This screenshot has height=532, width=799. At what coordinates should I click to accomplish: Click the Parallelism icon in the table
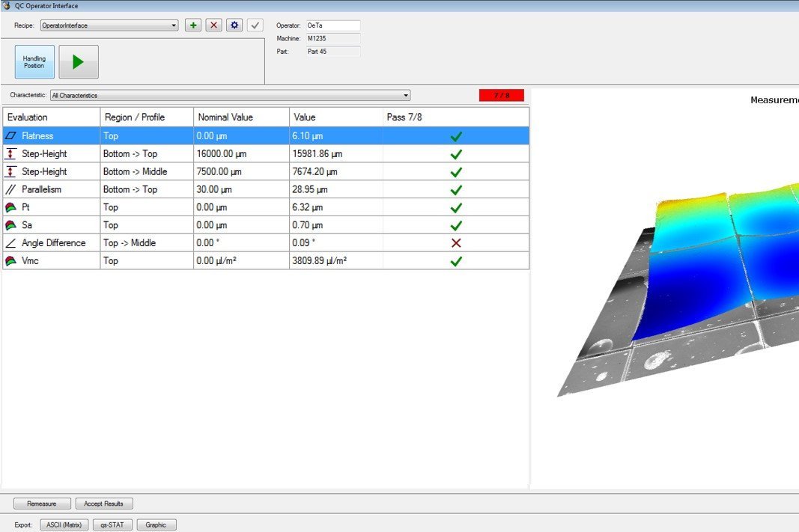click(10, 189)
